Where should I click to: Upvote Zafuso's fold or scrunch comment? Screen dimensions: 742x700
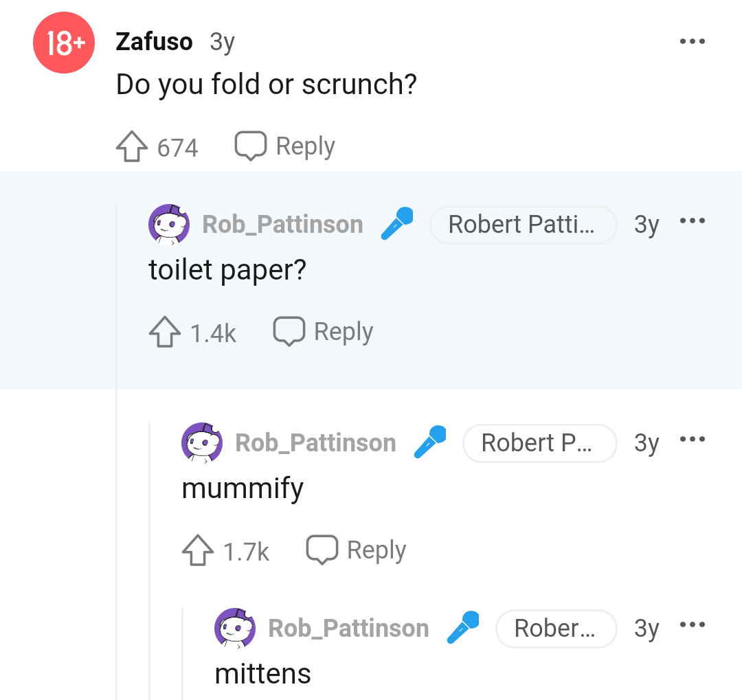click(x=131, y=146)
